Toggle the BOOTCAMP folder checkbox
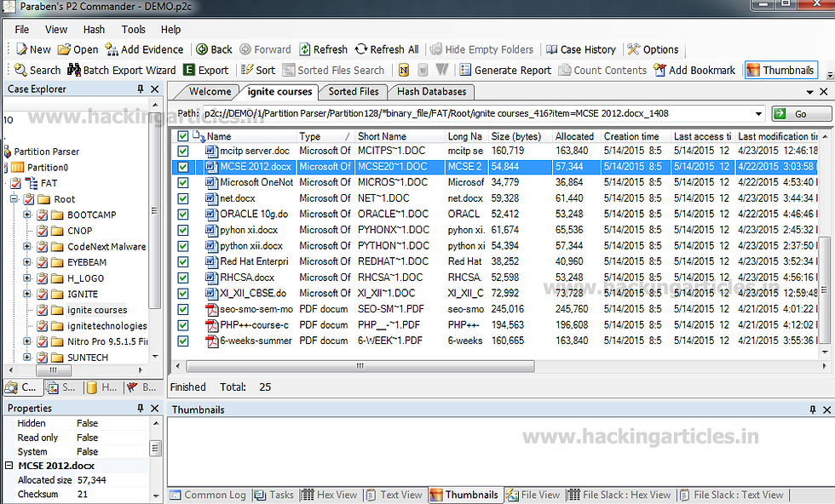Viewport: 835px width, 504px height. [x=43, y=215]
